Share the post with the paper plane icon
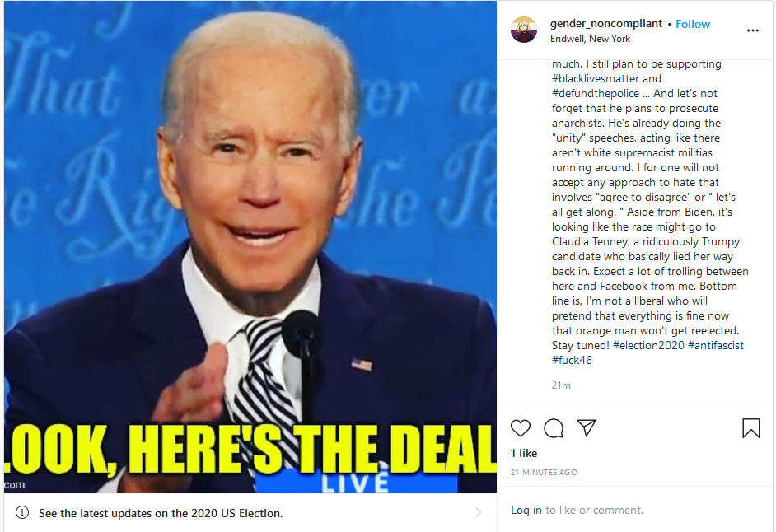Viewport: 776px width, 532px height. [x=587, y=428]
